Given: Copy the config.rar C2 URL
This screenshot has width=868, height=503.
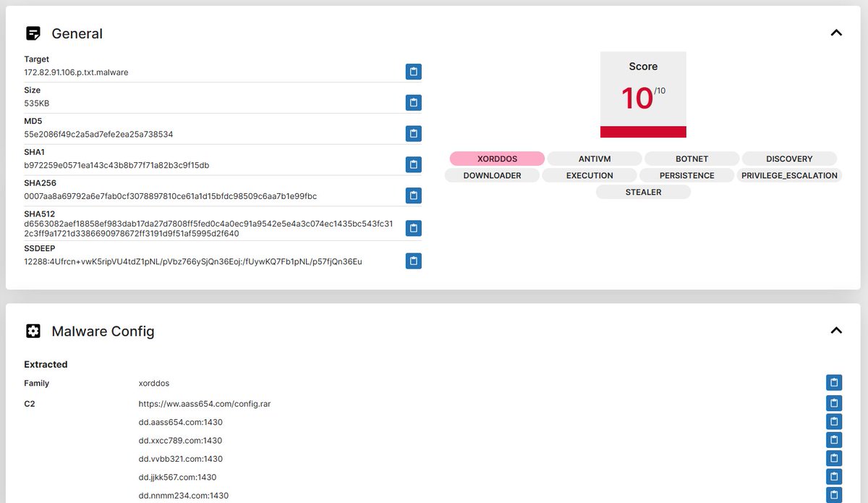Looking at the screenshot, I should pyautogui.click(x=834, y=403).
